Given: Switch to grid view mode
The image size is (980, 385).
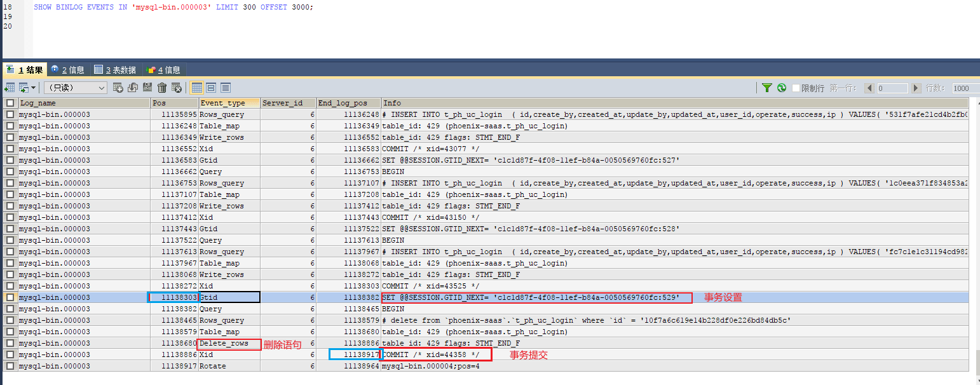Looking at the screenshot, I should pyautogui.click(x=197, y=88).
